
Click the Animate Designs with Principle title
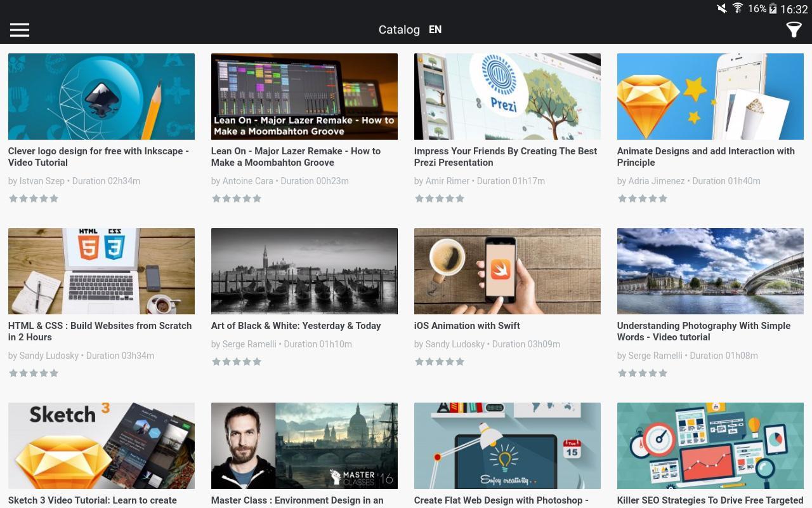(705, 157)
